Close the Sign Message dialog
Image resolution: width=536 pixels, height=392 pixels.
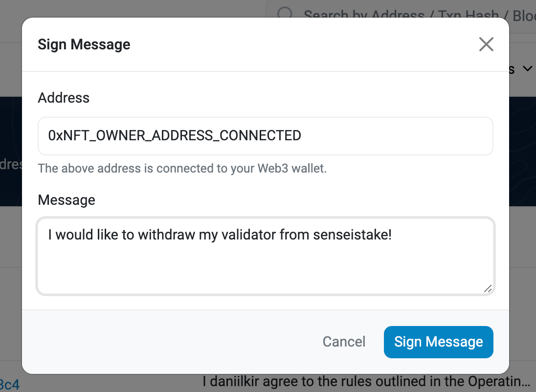pyautogui.click(x=486, y=44)
